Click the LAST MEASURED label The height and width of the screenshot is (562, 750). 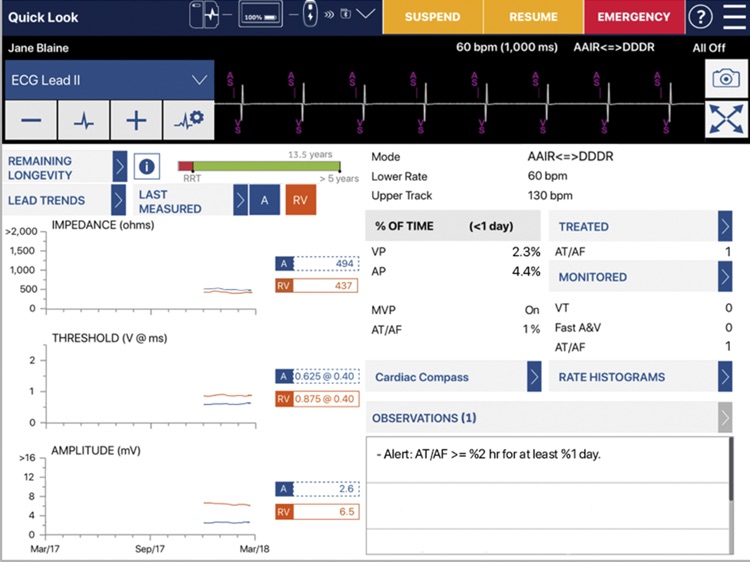point(170,202)
